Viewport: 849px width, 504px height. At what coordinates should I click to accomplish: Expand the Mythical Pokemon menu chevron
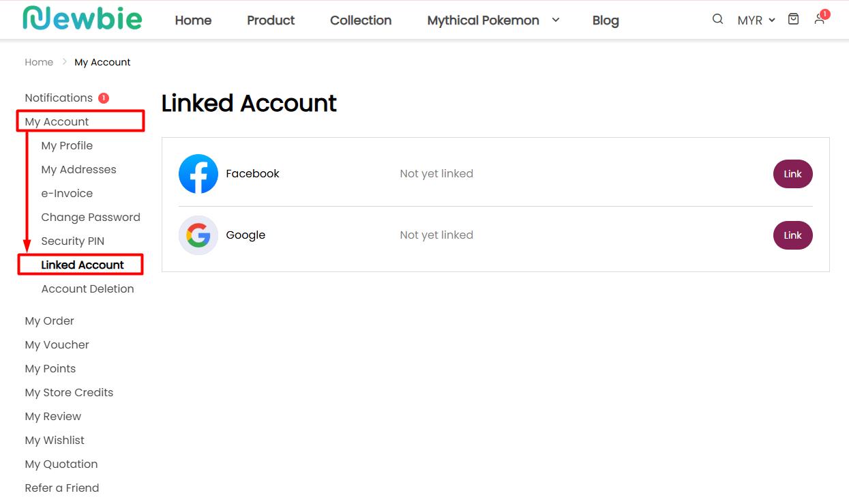click(x=555, y=20)
